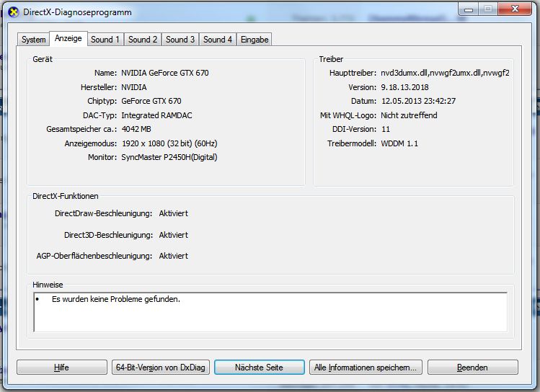Click Direct3D-Beschleunigung status 'Aktiviert'
The image size is (540, 392).
174,235
